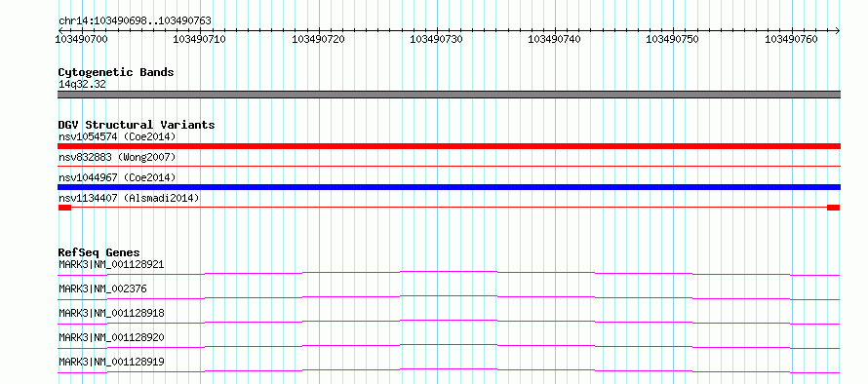Click ruler position 103490710
The height and width of the screenshot is (384, 868).
(x=200, y=39)
